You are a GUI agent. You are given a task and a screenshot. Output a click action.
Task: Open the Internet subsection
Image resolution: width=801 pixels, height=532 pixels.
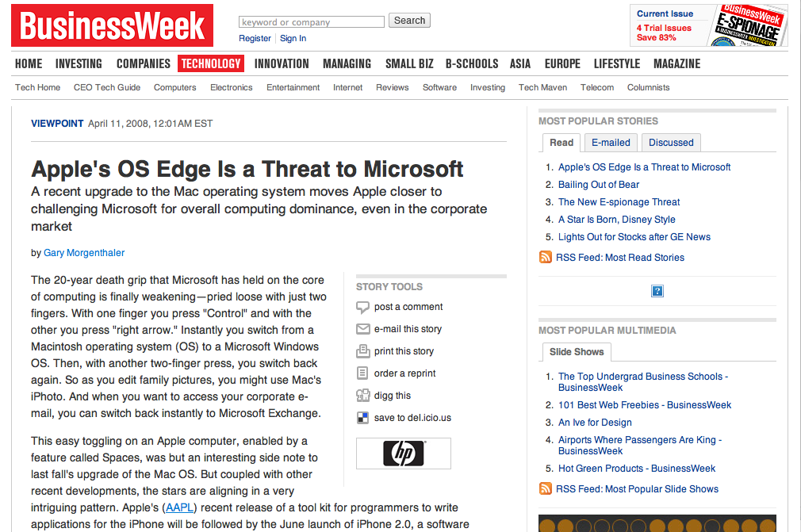(348, 87)
